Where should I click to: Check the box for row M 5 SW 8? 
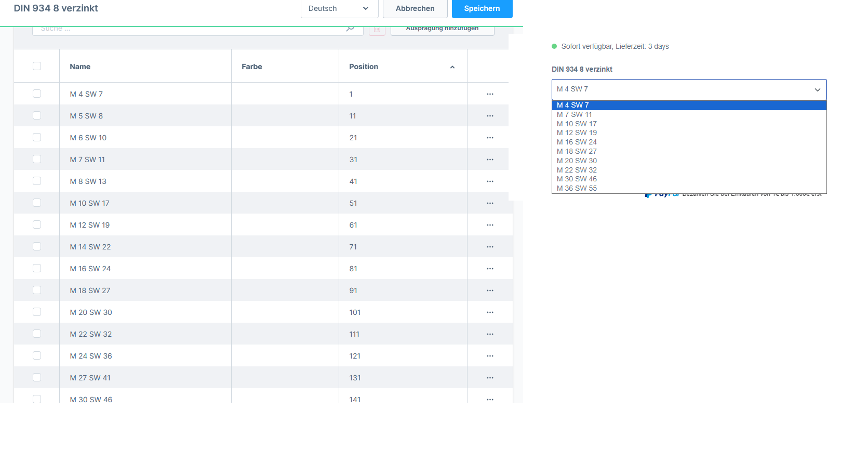pyautogui.click(x=37, y=115)
